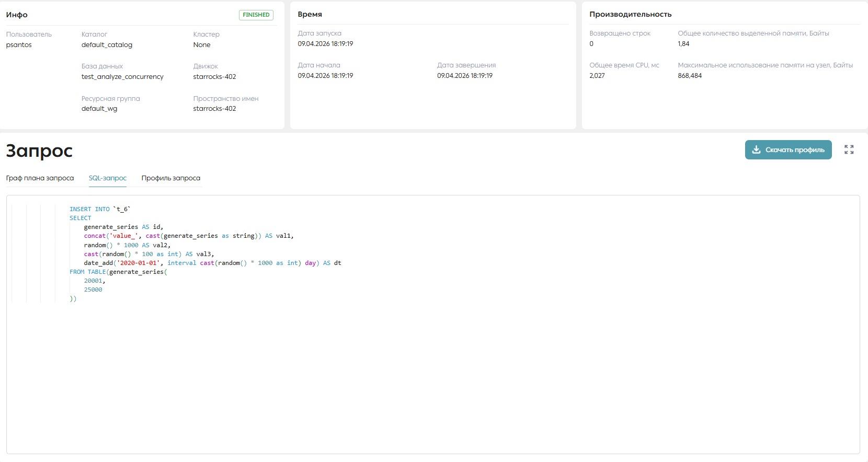Click the psantos user value

coord(19,45)
